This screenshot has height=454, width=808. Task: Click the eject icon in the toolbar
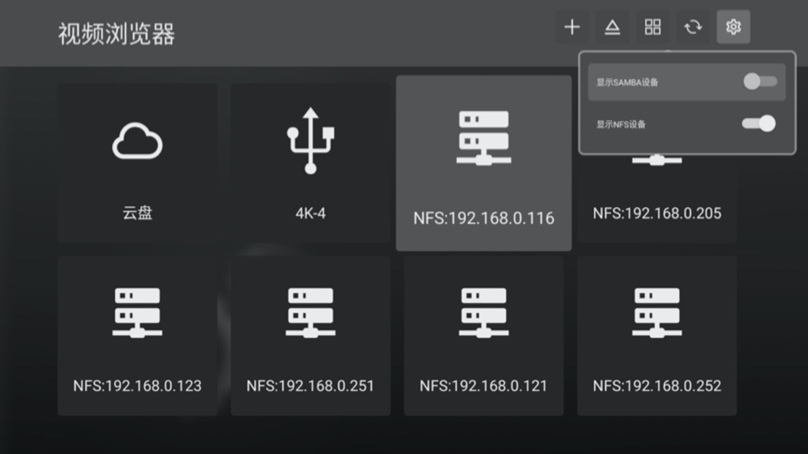pos(612,28)
